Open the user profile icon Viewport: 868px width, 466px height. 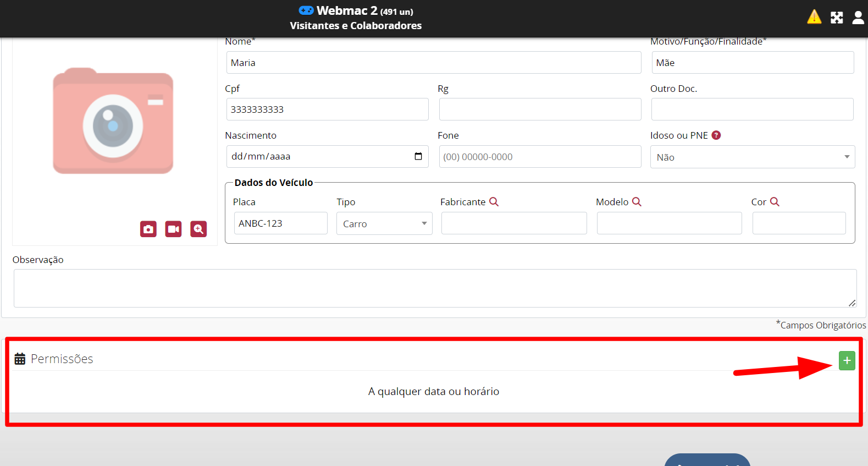pyautogui.click(x=858, y=18)
